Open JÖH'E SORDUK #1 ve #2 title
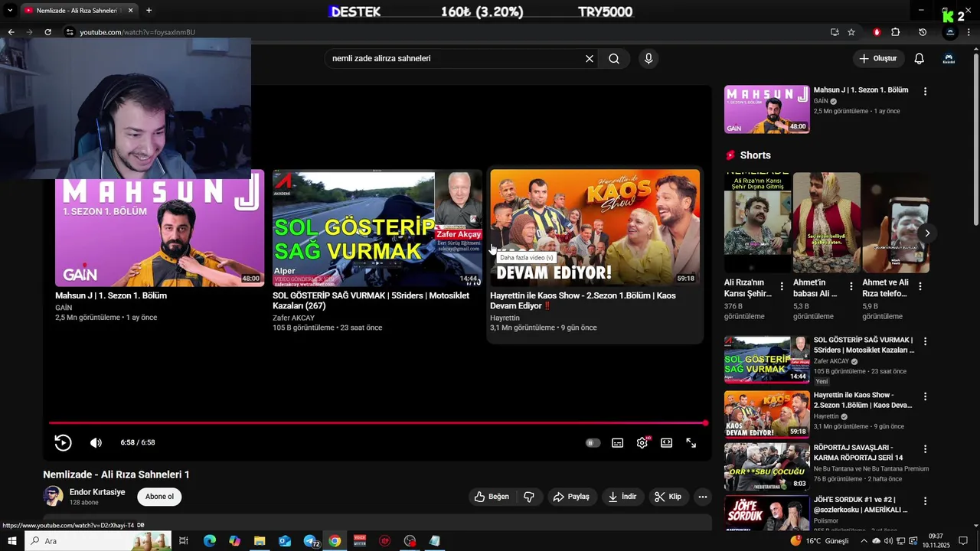The height and width of the screenshot is (551, 980). 861,504
